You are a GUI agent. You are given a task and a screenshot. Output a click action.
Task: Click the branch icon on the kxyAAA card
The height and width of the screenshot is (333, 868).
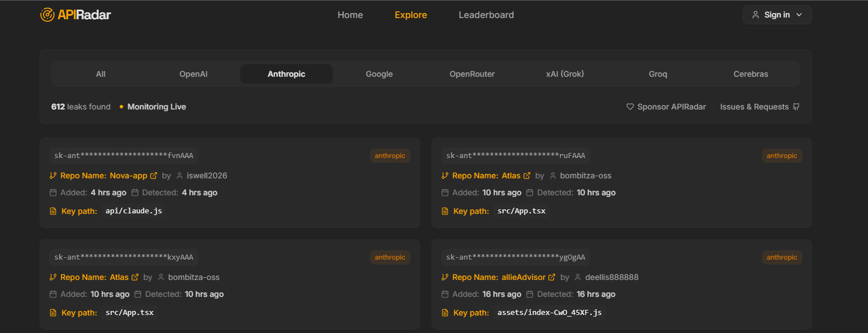tap(53, 277)
